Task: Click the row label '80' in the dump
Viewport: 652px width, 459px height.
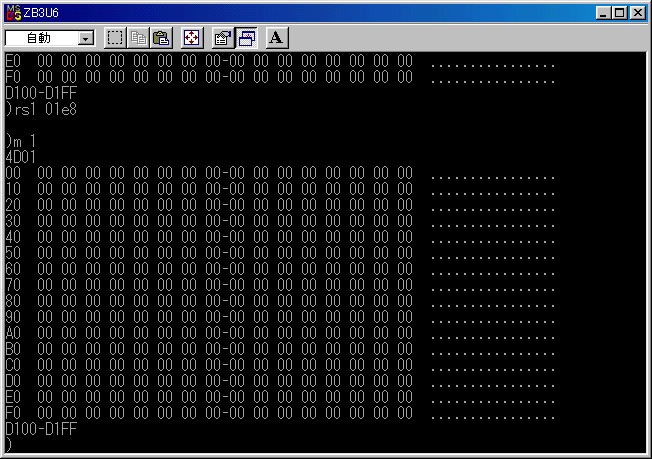Action: (x=13, y=301)
